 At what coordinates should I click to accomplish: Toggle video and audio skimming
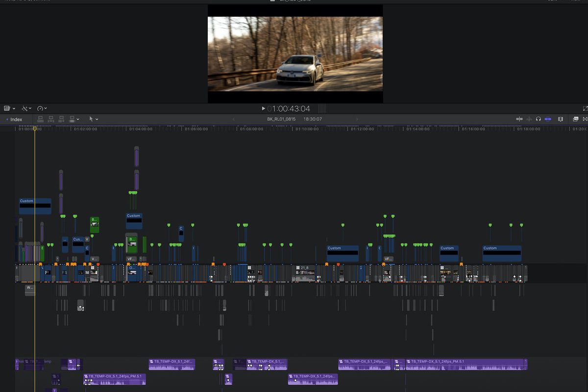tap(519, 119)
